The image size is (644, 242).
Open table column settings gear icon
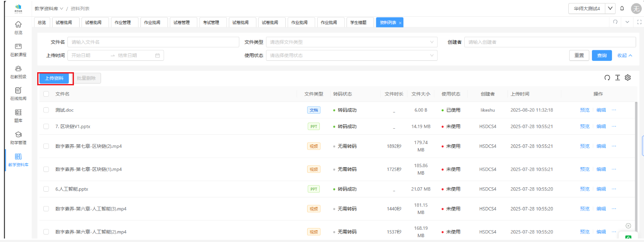pyautogui.click(x=628, y=77)
